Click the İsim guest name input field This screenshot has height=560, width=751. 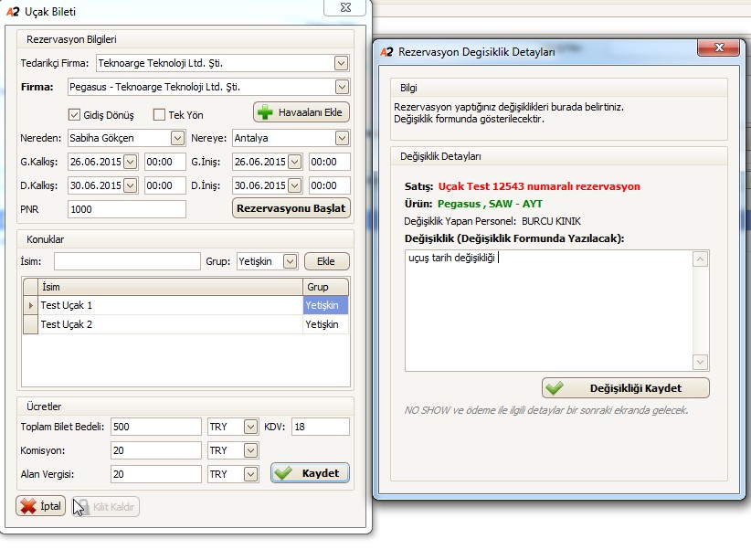coord(127,261)
